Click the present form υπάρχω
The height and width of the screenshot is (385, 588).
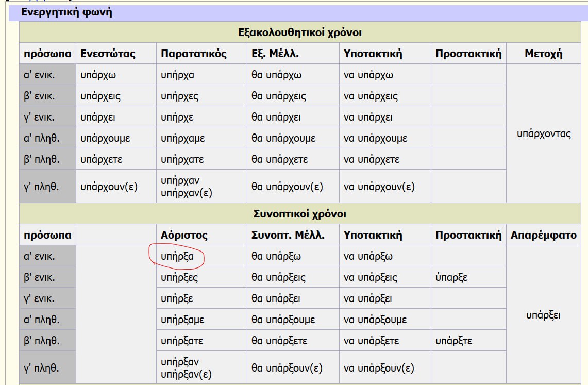point(98,75)
